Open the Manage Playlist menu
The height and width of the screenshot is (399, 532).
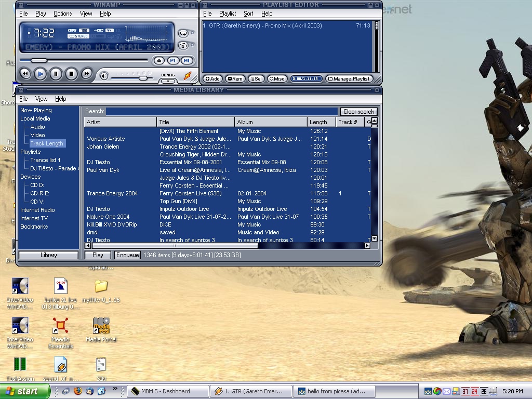(349, 79)
